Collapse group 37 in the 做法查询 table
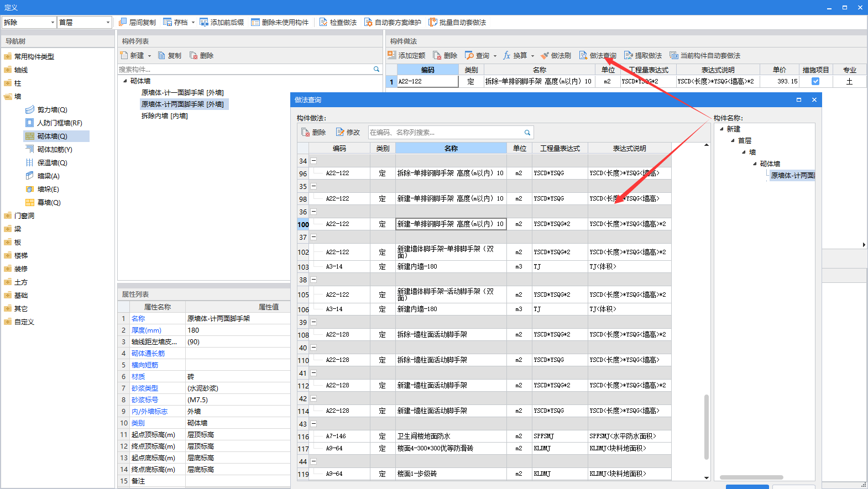The image size is (868, 489). (313, 237)
